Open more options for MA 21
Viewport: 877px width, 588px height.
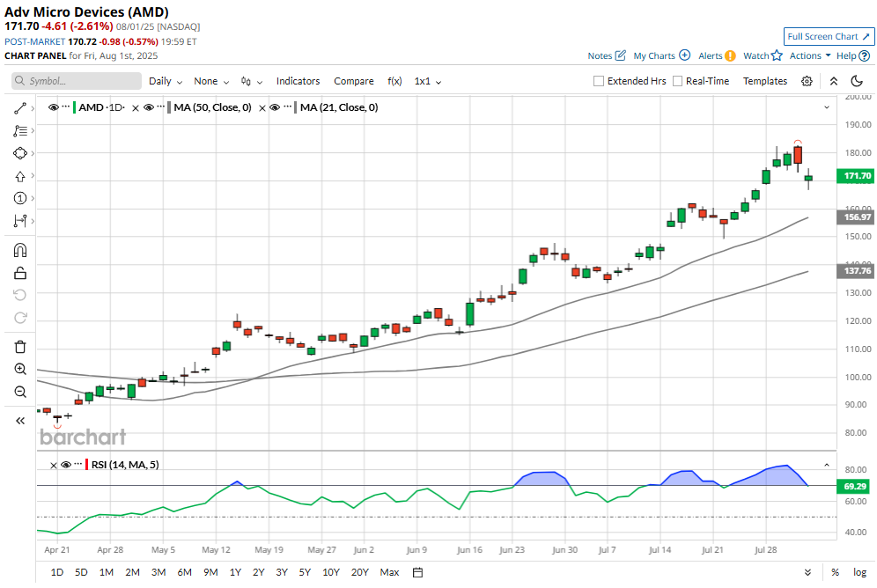pyautogui.click(x=287, y=107)
